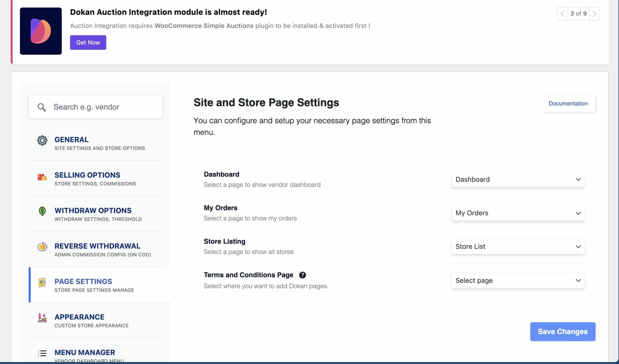Click the next arrow on the notification carousel
This screenshot has height=364, width=619.
pyautogui.click(x=595, y=14)
